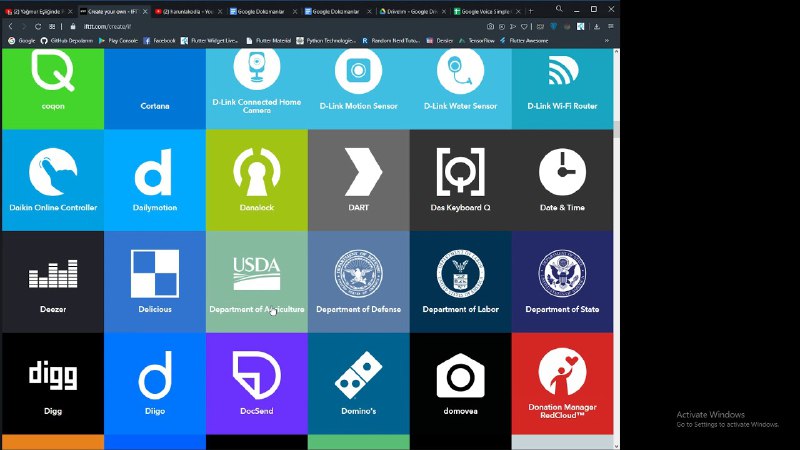Select Donation Manager RedCloud tile
Screen dimensions: 800x450
coord(562,384)
